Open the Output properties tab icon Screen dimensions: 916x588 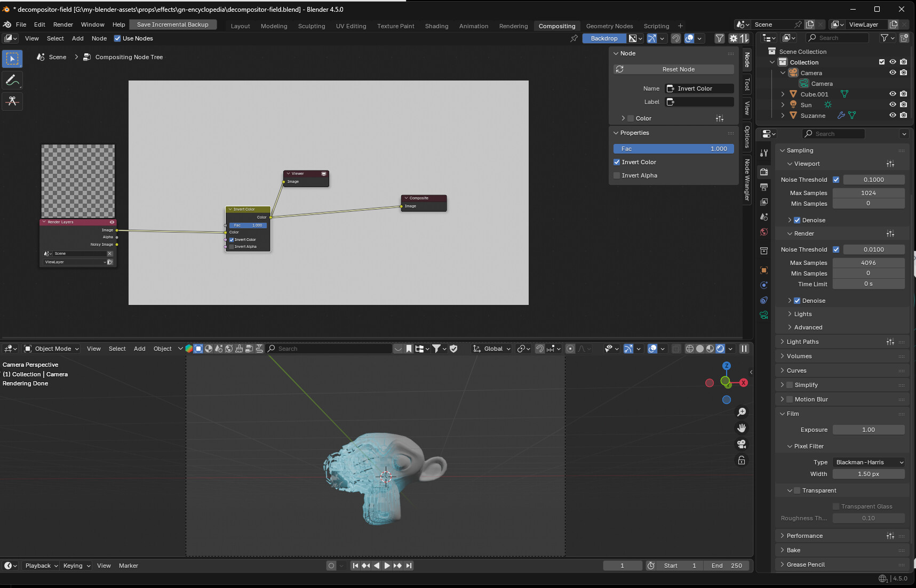[764, 187]
